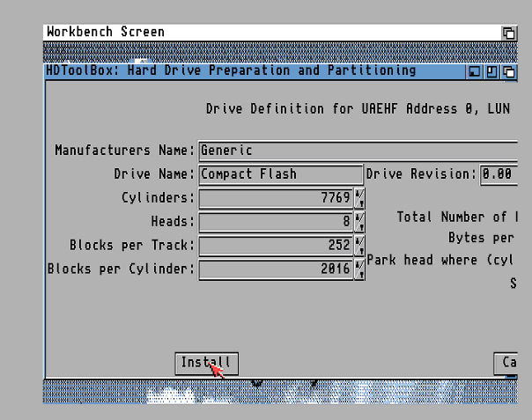
Task: Select the Cylinders value field
Action: point(276,198)
